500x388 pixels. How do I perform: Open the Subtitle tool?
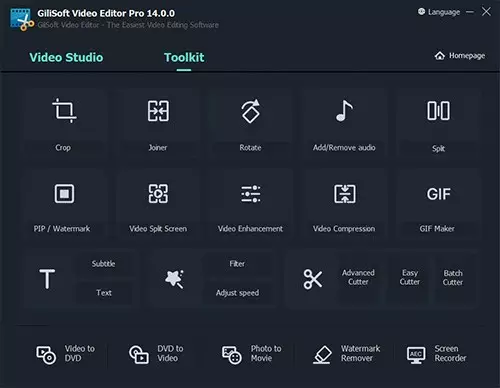[x=103, y=264]
